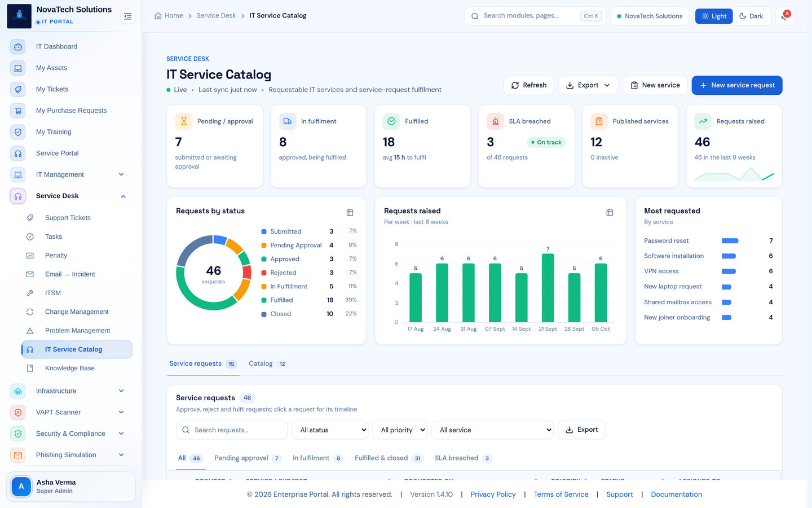The height and width of the screenshot is (508, 812).
Task: Click the My Tickets tag icon
Action: (18, 90)
